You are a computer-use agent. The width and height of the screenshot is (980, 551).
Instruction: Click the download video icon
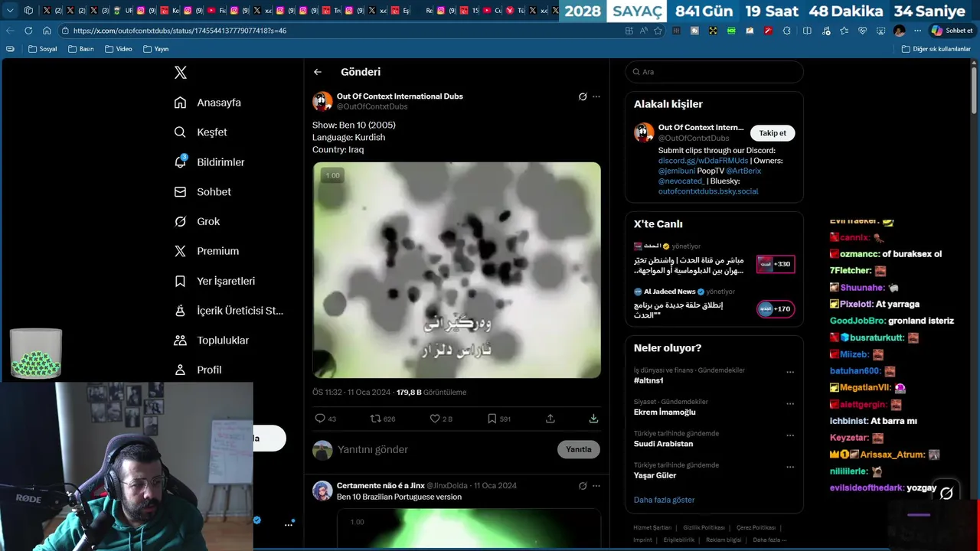click(x=593, y=419)
